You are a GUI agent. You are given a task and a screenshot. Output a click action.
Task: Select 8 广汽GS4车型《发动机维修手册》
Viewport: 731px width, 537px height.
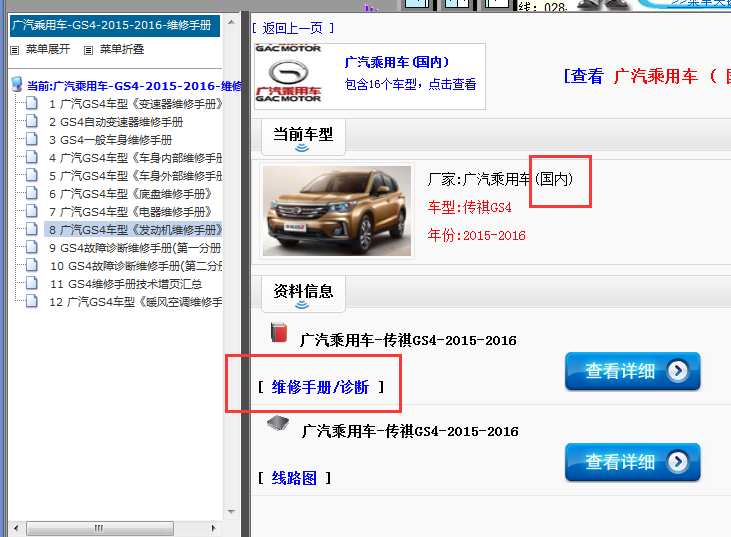134,230
